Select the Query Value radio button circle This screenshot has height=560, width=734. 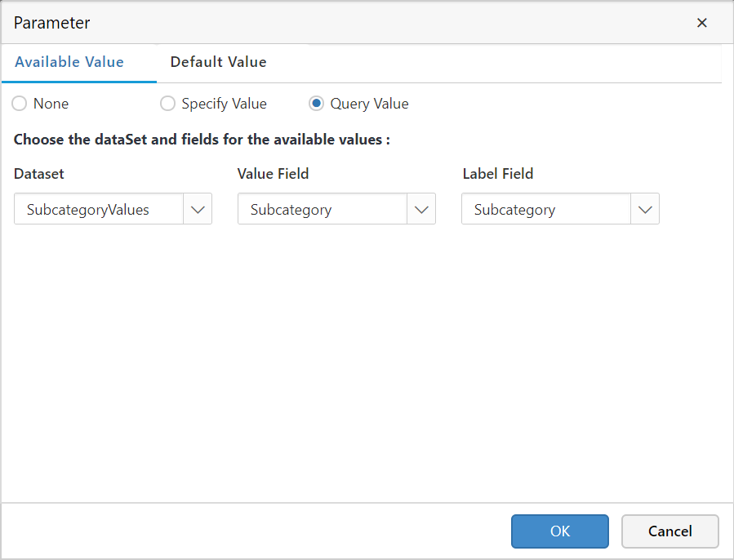tap(316, 104)
